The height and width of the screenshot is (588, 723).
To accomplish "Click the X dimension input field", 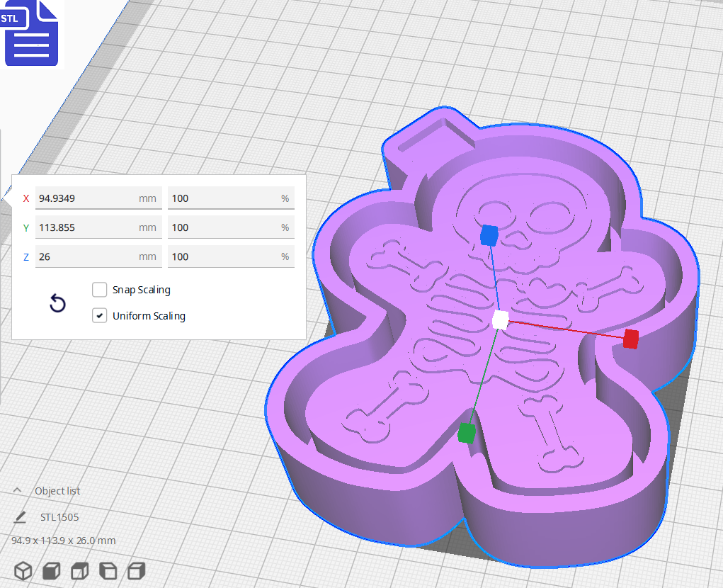I will pos(98,198).
